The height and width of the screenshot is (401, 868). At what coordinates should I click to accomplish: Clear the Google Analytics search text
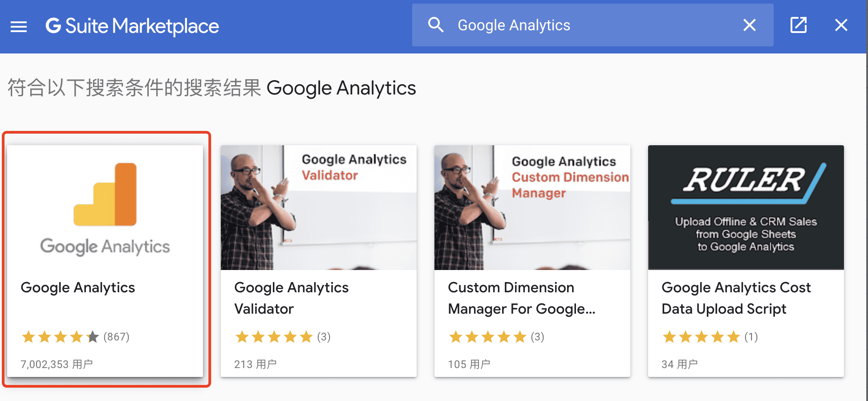point(750,25)
